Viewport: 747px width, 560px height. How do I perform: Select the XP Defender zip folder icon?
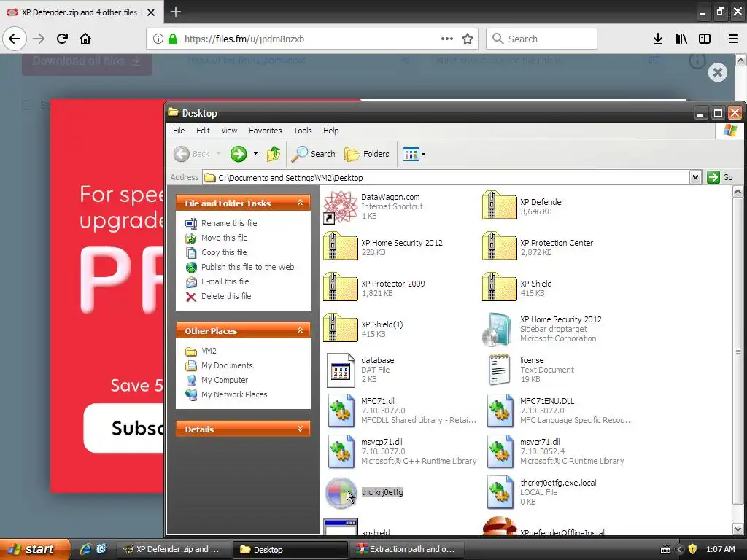[499, 206]
